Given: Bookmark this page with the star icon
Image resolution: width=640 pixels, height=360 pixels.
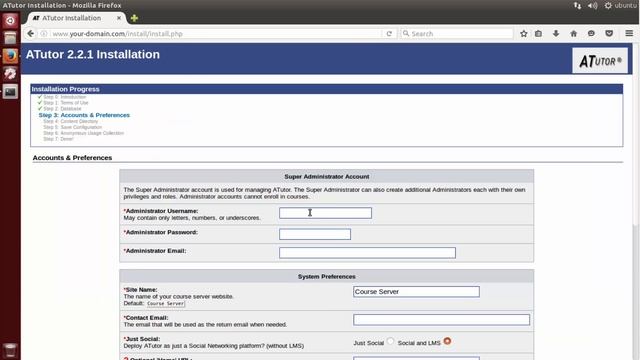Looking at the screenshot, I should pyautogui.click(x=524, y=33).
